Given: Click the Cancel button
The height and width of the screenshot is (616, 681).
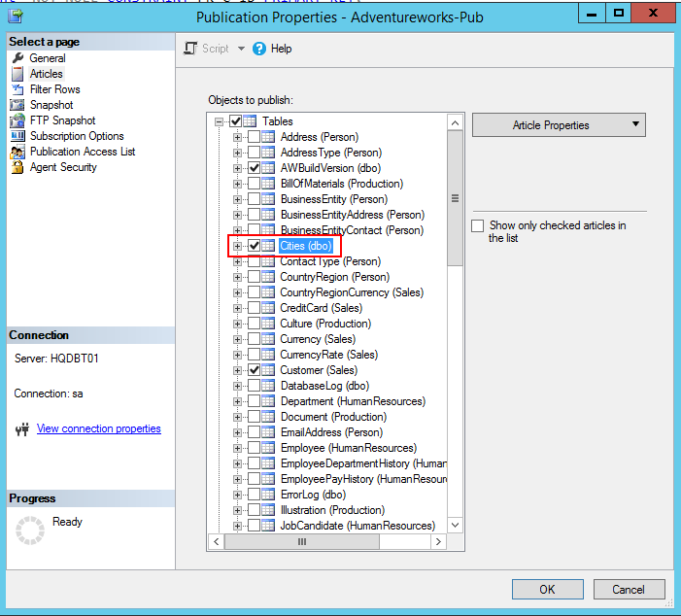Looking at the screenshot, I should point(629,590).
